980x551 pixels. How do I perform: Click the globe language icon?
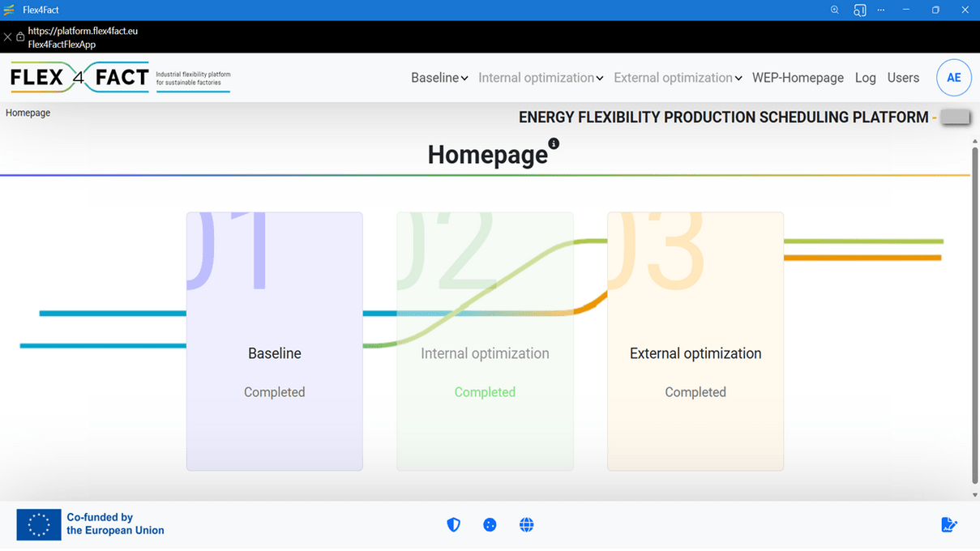click(x=527, y=525)
